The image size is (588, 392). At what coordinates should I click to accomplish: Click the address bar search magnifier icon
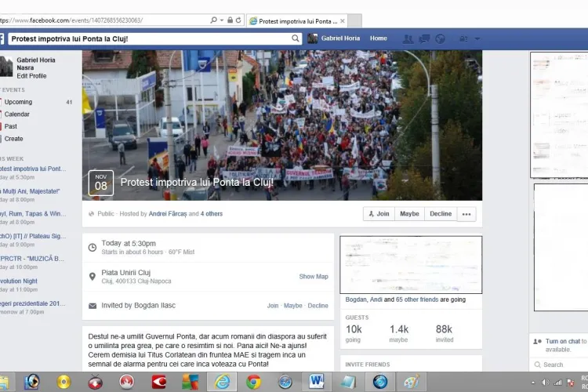214,20
